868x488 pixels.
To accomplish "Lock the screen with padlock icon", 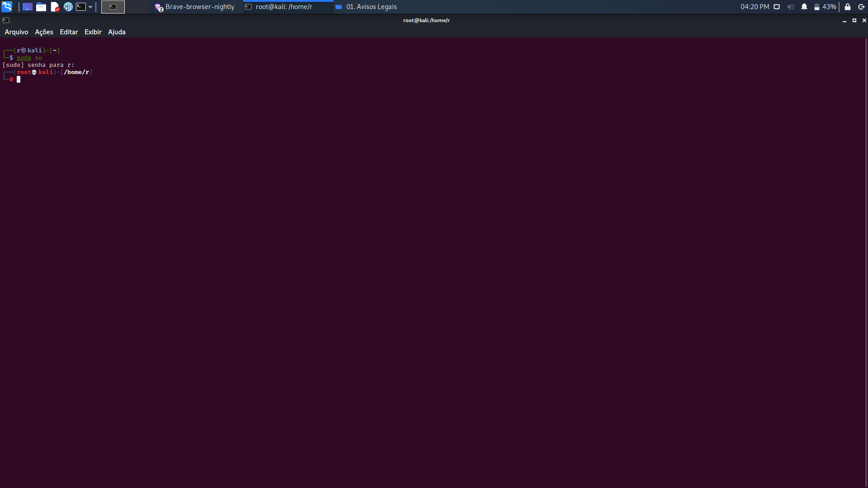I will [848, 7].
